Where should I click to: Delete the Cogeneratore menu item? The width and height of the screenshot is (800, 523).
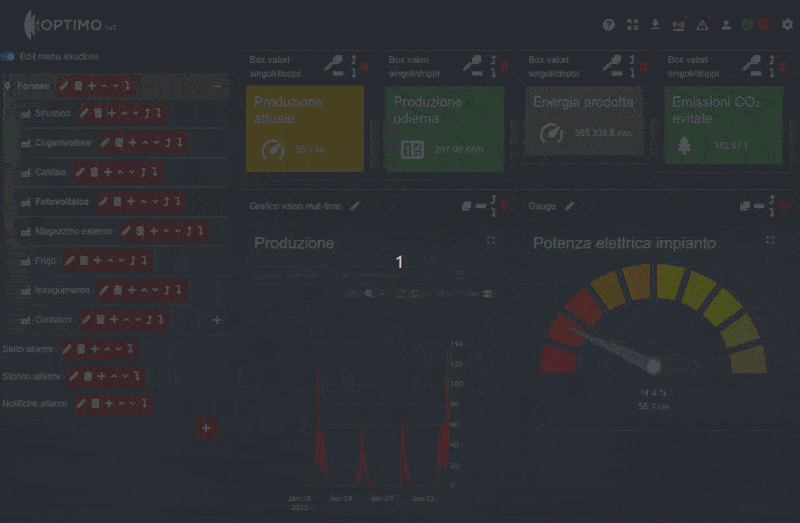119,143
